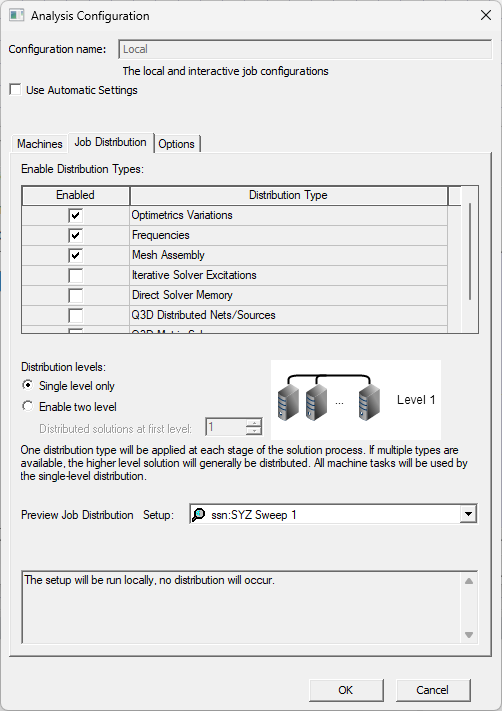Close the Analysis Configuration dialog

tap(486, 15)
